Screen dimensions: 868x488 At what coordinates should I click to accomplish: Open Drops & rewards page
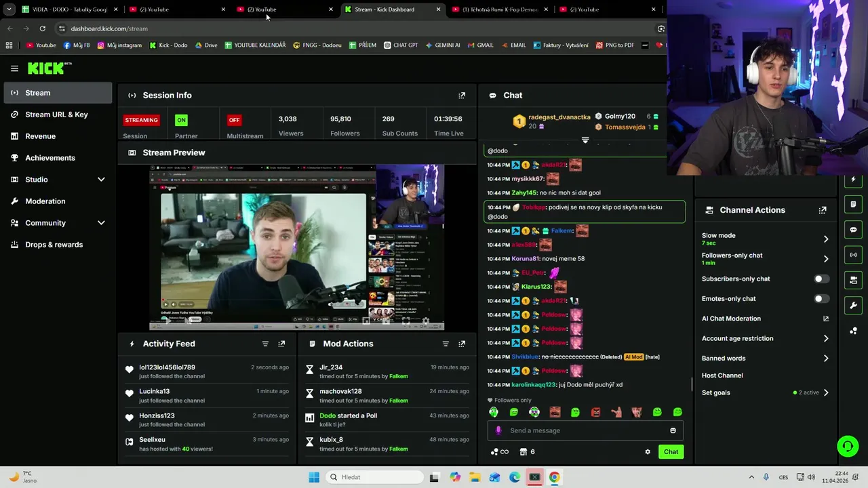coord(58,245)
